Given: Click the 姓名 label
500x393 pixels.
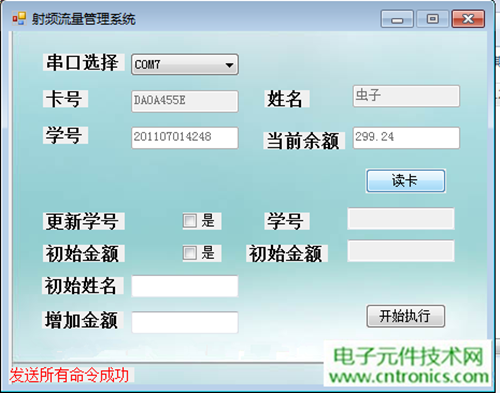Looking at the screenshot, I should click(287, 99).
